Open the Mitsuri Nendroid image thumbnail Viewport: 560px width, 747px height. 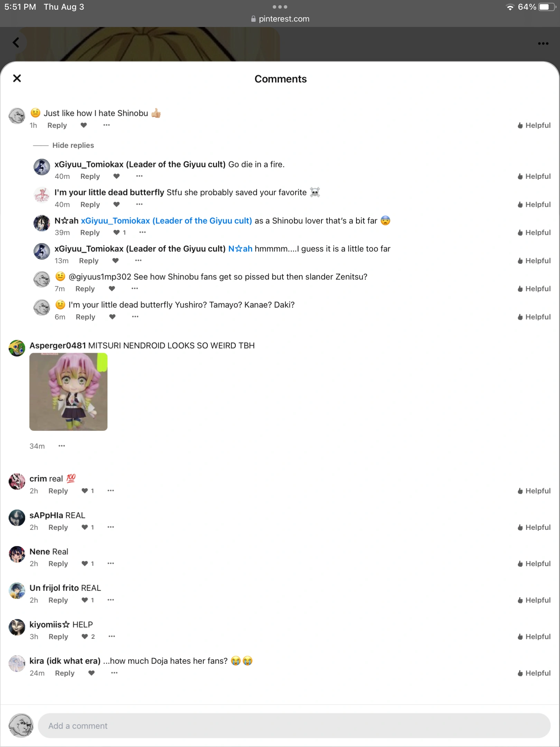(68, 391)
